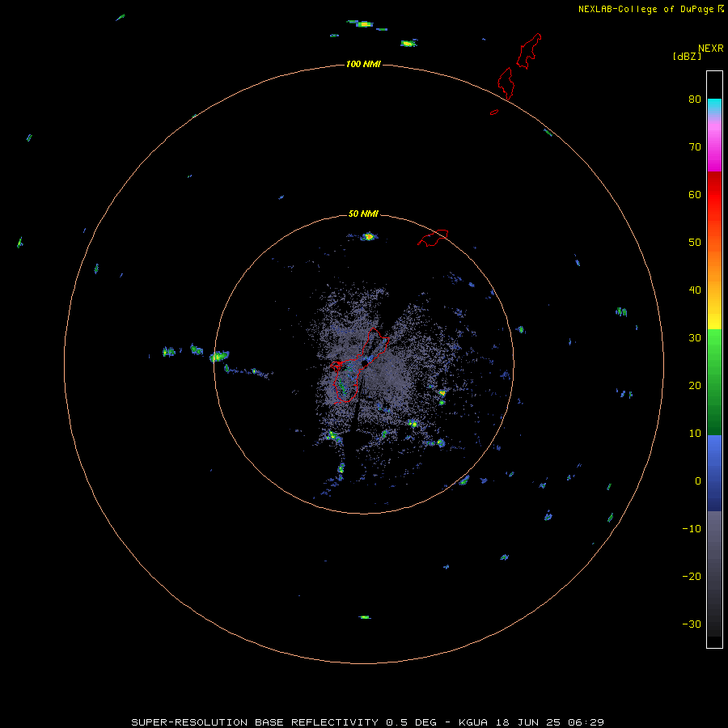Click the 0 tick label on color scale

pyautogui.click(x=698, y=481)
